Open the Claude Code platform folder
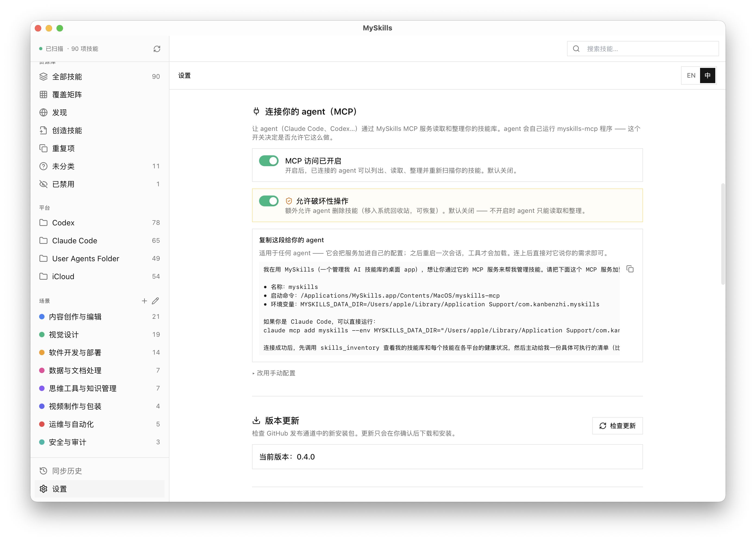 pos(99,241)
